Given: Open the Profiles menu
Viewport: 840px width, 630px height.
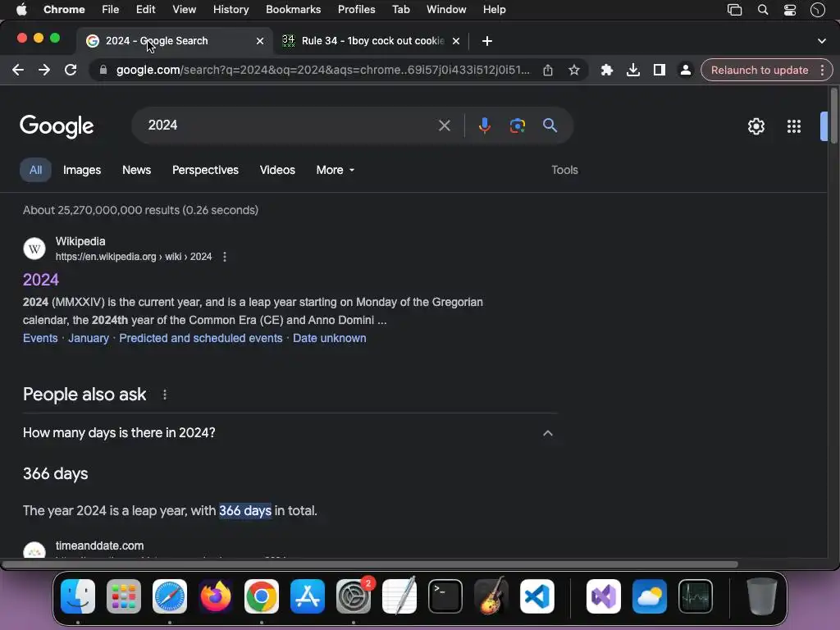Looking at the screenshot, I should coord(356,10).
